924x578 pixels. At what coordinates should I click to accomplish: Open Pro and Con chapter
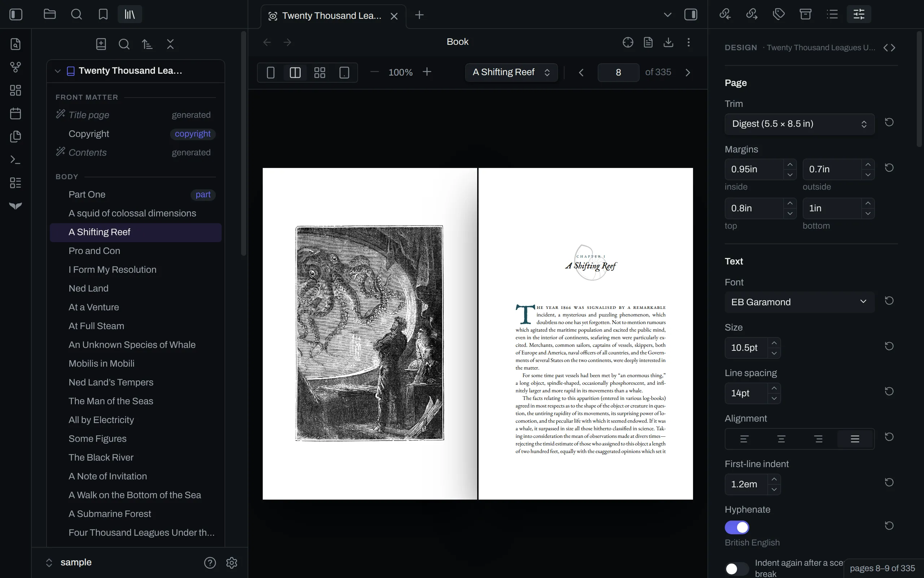point(136,251)
